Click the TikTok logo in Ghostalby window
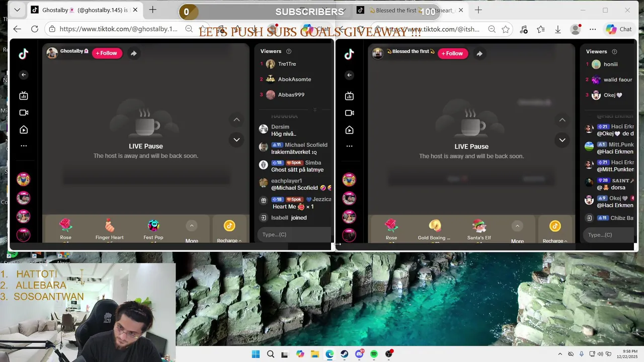The height and width of the screenshot is (362, 644). point(24,54)
